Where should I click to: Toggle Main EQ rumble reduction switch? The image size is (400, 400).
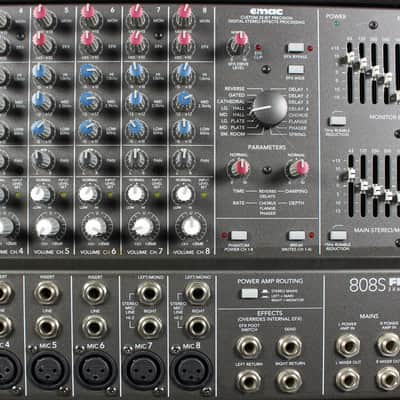pyautogui.click(x=337, y=235)
